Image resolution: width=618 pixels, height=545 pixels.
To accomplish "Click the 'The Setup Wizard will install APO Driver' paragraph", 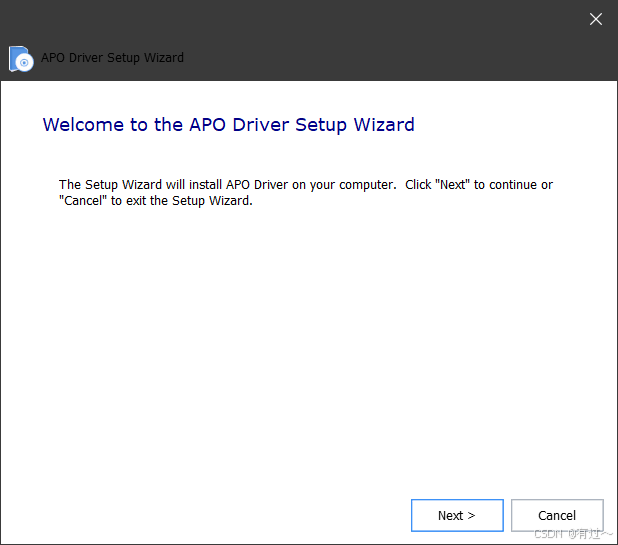I will point(305,192).
